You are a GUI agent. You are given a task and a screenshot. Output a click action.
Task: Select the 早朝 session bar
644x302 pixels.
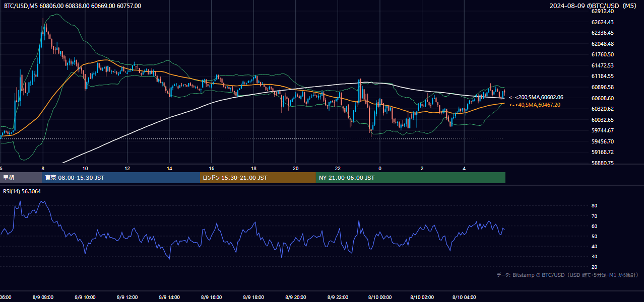[x=21, y=178]
